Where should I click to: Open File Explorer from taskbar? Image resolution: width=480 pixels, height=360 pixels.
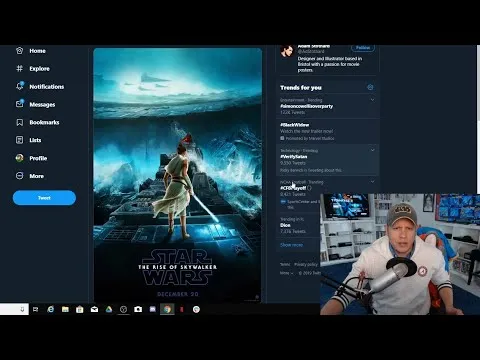[65, 309]
